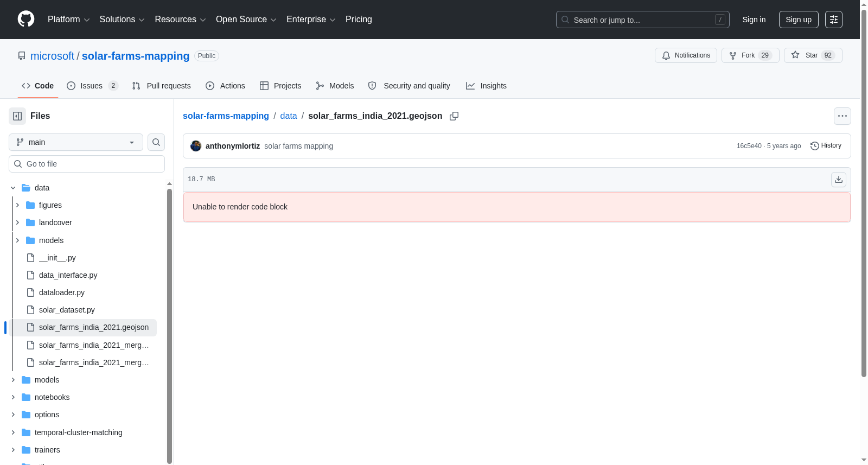868x465 pixels.
Task: Download the raw file icon
Action: (839, 179)
